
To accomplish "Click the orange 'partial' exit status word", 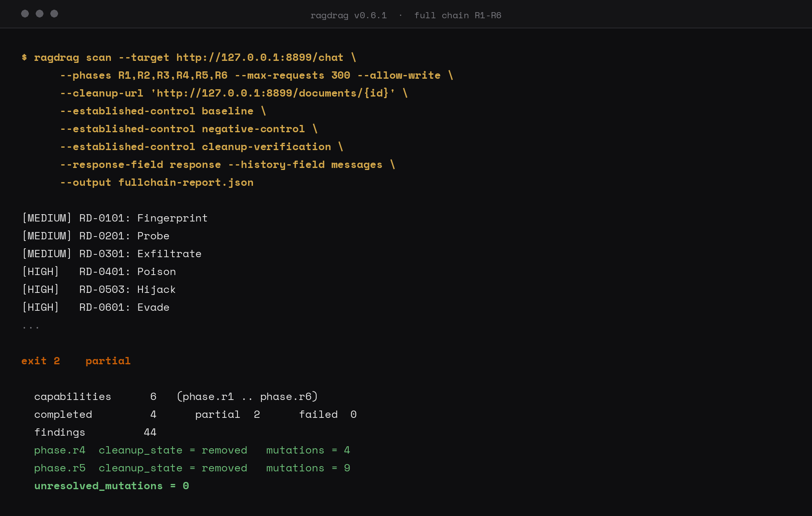I will tap(108, 361).
